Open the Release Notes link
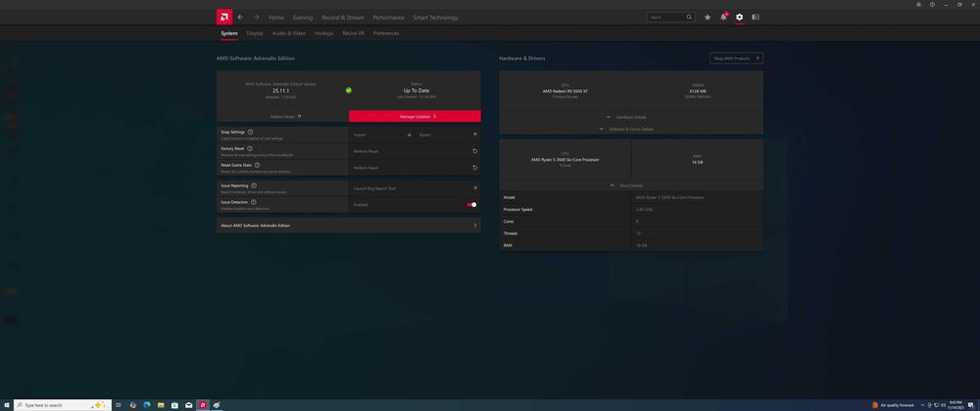The height and width of the screenshot is (411, 980). [x=285, y=117]
